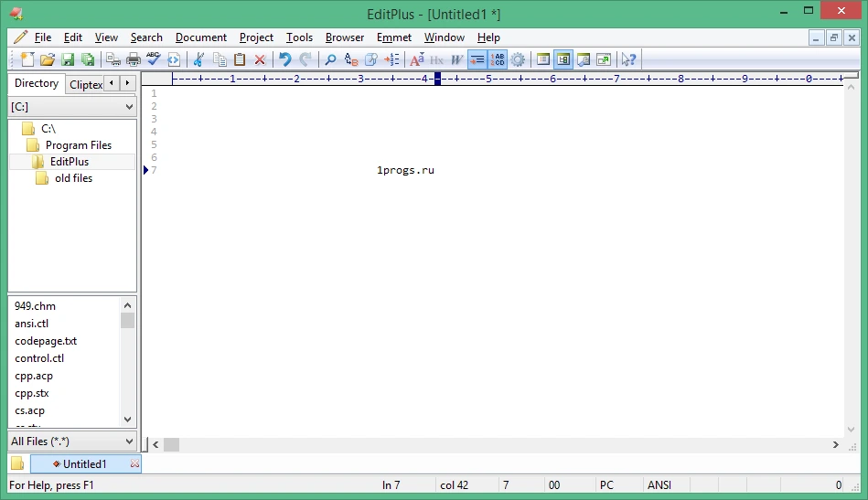The height and width of the screenshot is (500, 868).
Task: Open the All Files (*.*) filter dropdown
Action: pyautogui.click(x=72, y=441)
